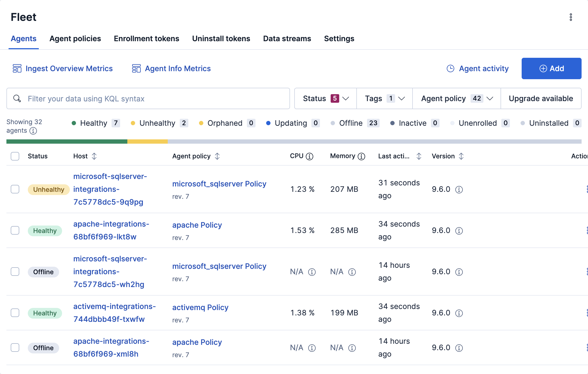Switch to the Agents tab
The width and height of the screenshot is (588, 374).
[x=24, y=39]
